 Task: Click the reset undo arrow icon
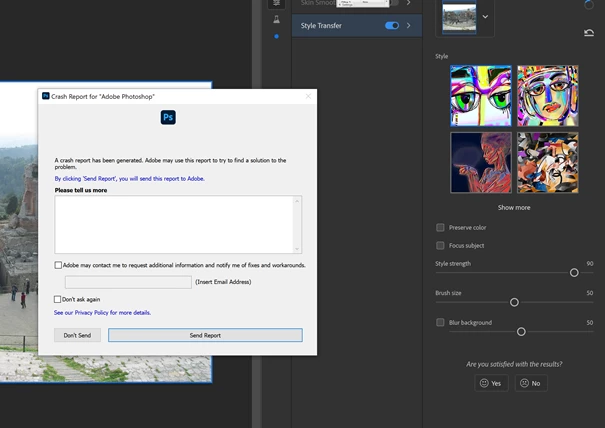tap(588, 33)
